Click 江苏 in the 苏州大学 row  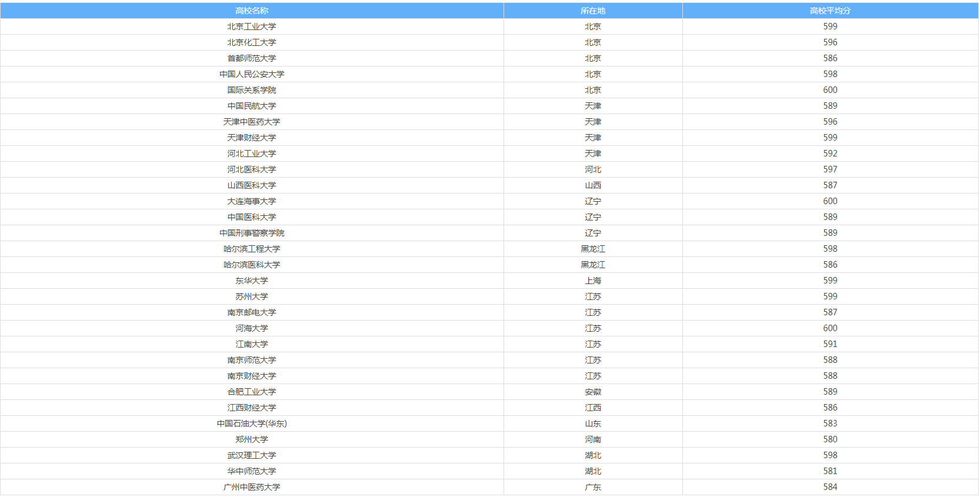coord(593,296)
